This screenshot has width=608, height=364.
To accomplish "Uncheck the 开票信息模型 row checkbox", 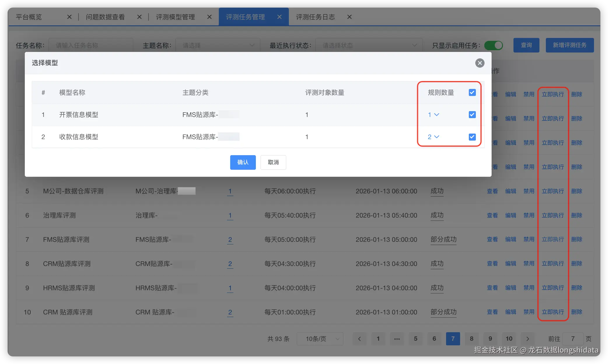I will (472, 115).
